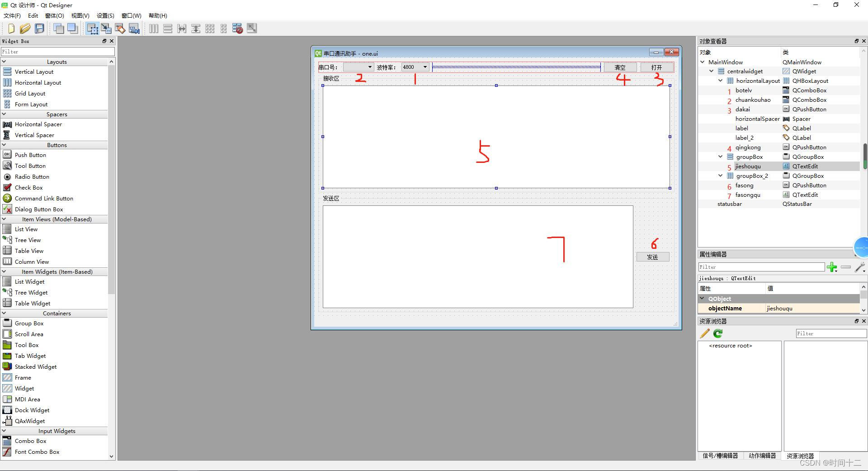The width and height of the screenshot is (868, 471).
Task: Select the dakai row in object tree
Action: [778, 109]
